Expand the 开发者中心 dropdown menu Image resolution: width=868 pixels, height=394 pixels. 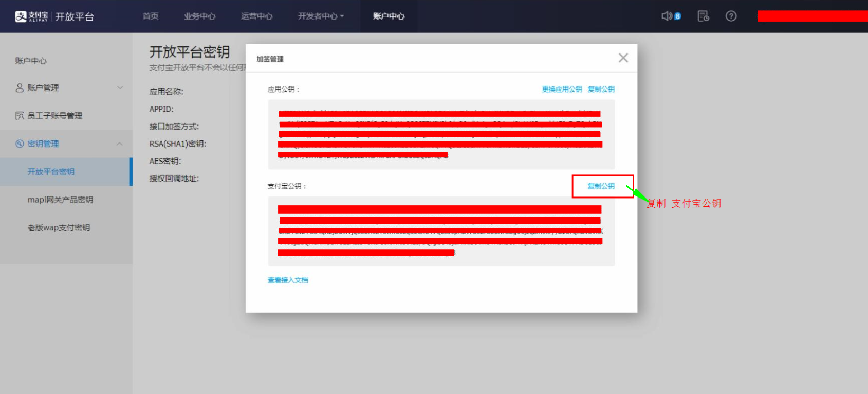click(x=321, y=16)
